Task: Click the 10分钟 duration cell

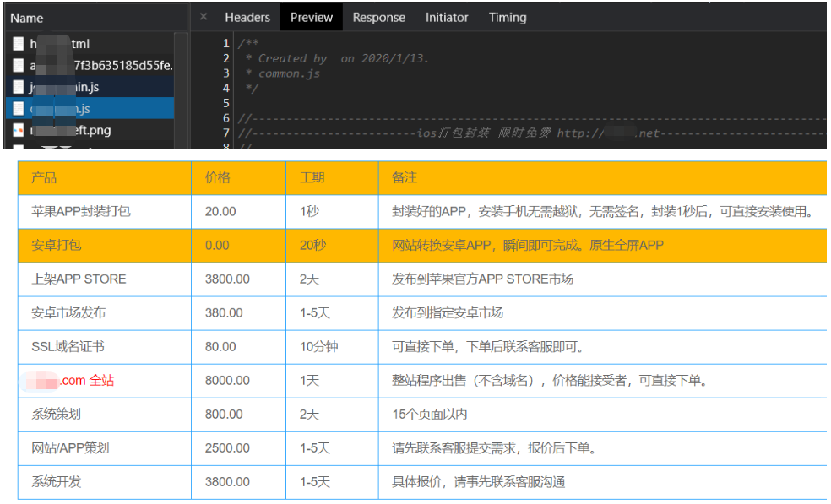Action: tap(332, 347)
